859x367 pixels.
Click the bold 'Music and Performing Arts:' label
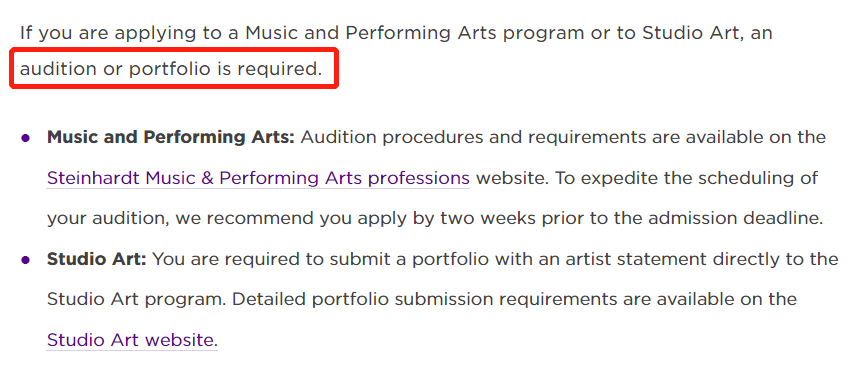171,137
